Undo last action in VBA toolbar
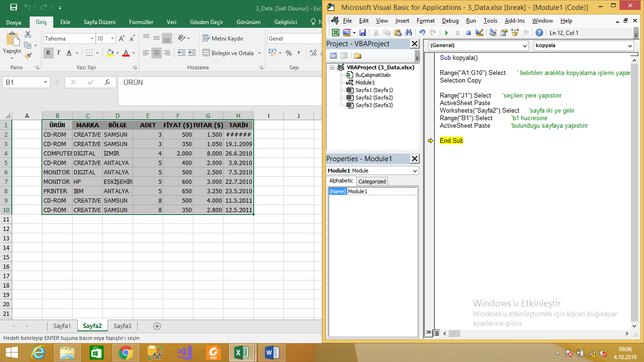 (422, 33)
